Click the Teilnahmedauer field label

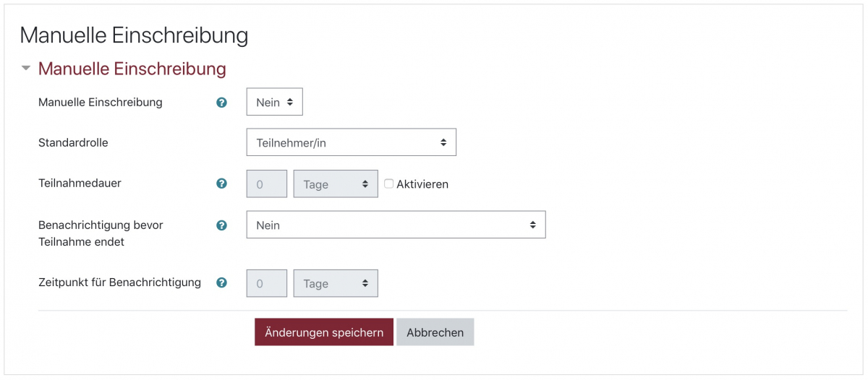point(80,183)
